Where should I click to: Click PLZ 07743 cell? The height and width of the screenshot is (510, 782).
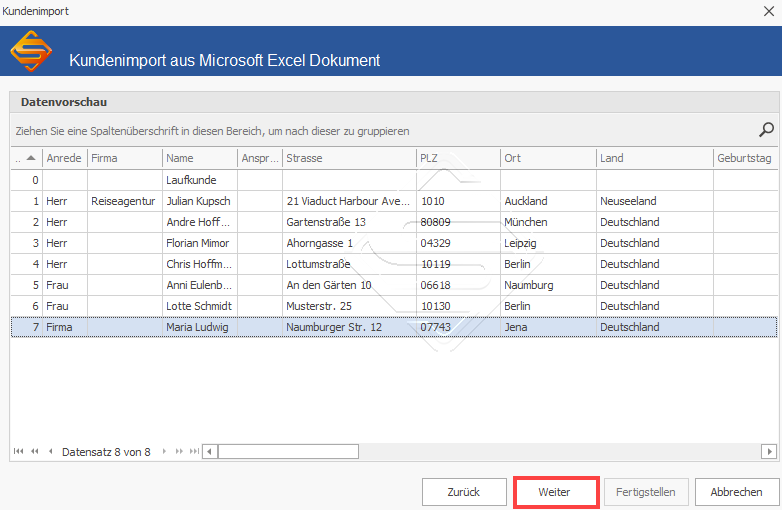[458, 327]
